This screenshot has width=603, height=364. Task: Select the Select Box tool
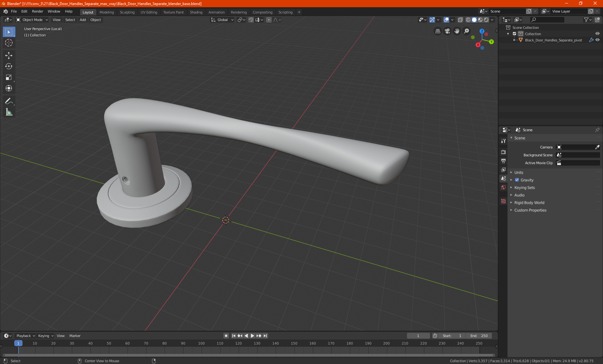pyautogui.click(x=9, y=32)
